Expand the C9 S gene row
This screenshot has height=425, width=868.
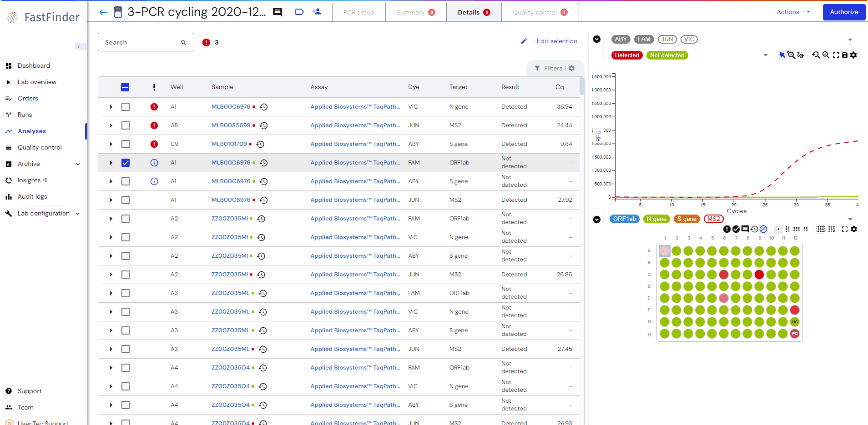coord(111,144)
